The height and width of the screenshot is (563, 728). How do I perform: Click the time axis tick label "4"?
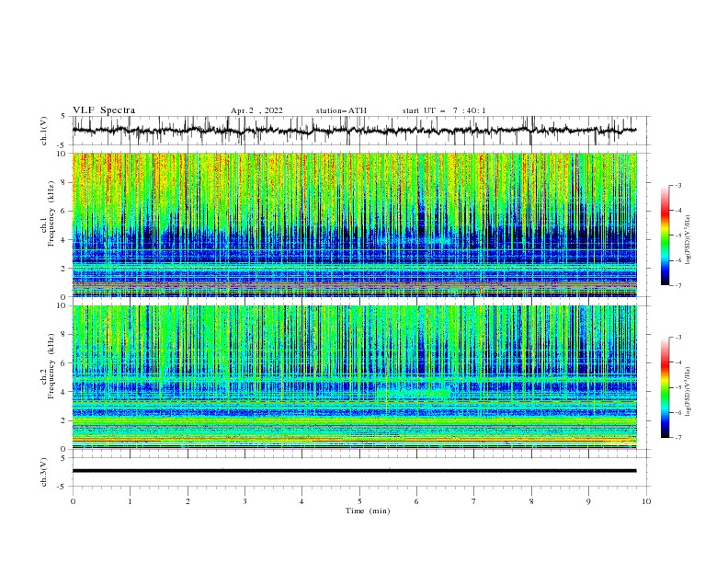pyautogui.click(x=301, y=501)
